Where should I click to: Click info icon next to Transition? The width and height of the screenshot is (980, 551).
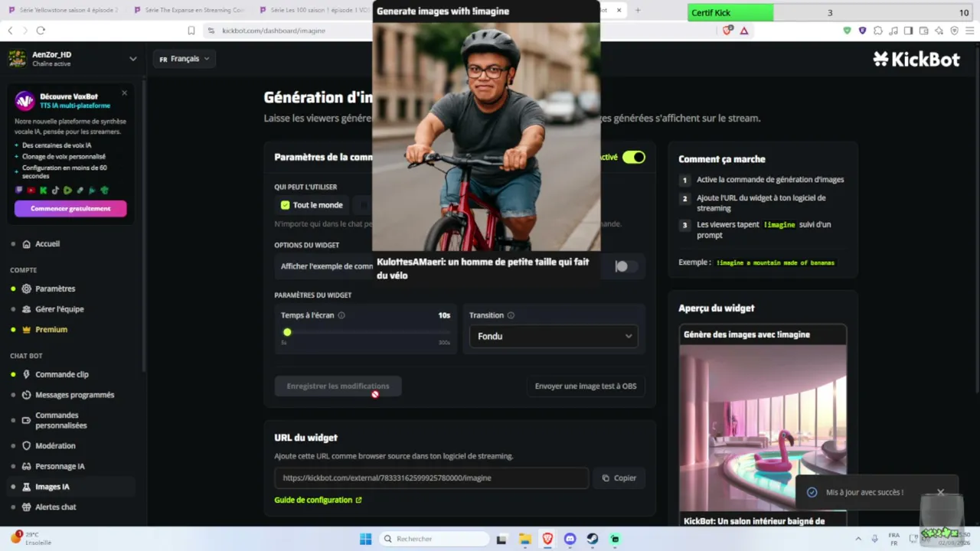click(511, 315)
